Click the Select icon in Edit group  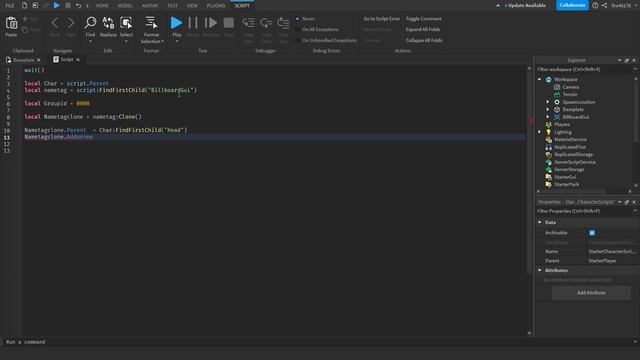[x=126, y=23]
